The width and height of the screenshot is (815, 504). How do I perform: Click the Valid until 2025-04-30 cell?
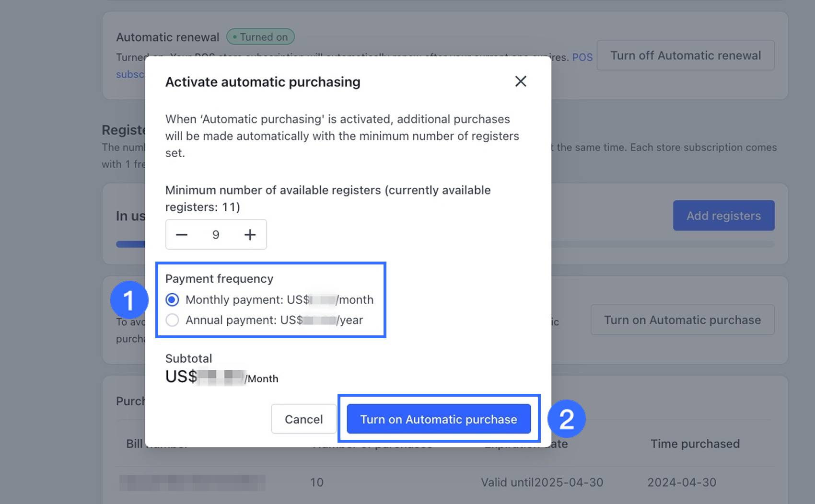click(542, 482)
